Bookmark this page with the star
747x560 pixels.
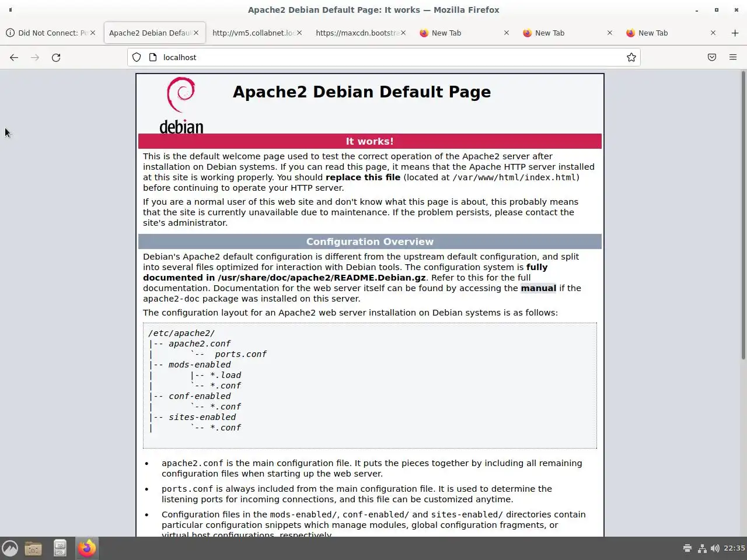[x=631, y=57]
